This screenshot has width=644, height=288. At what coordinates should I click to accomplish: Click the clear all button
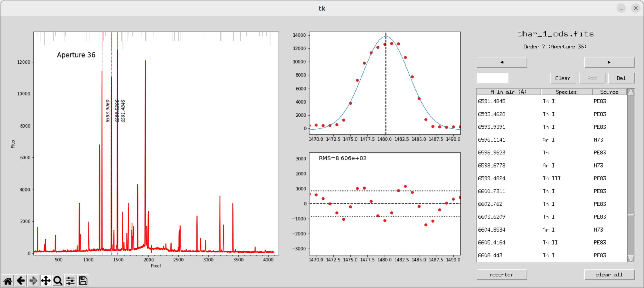click(x=609, y=275)
